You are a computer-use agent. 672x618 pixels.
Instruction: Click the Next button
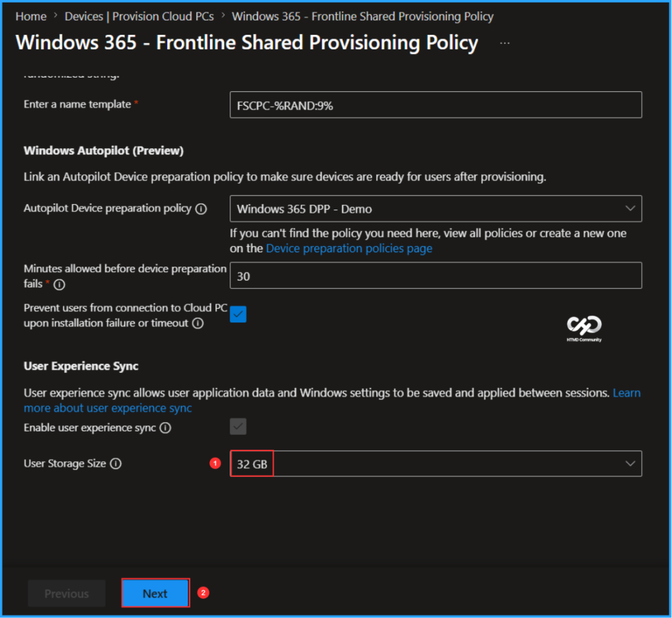[x=155, y=593]
